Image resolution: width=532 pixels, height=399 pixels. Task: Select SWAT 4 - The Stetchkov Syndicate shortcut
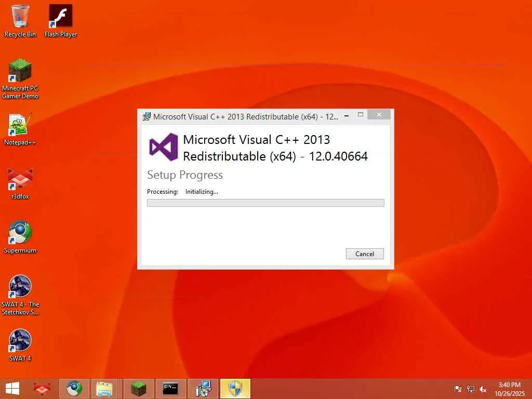(x=20, y=295)
